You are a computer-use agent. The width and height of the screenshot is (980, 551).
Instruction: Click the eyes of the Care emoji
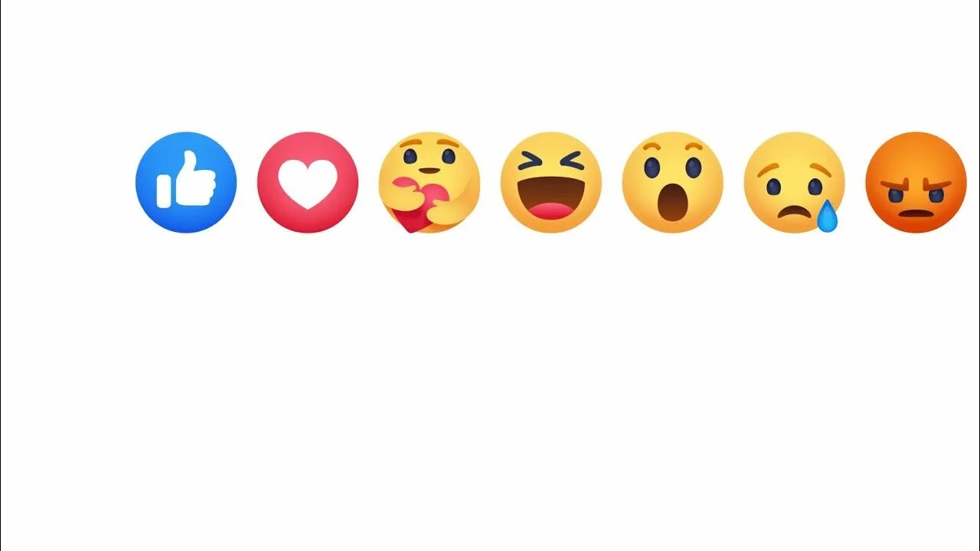[430, 156]
